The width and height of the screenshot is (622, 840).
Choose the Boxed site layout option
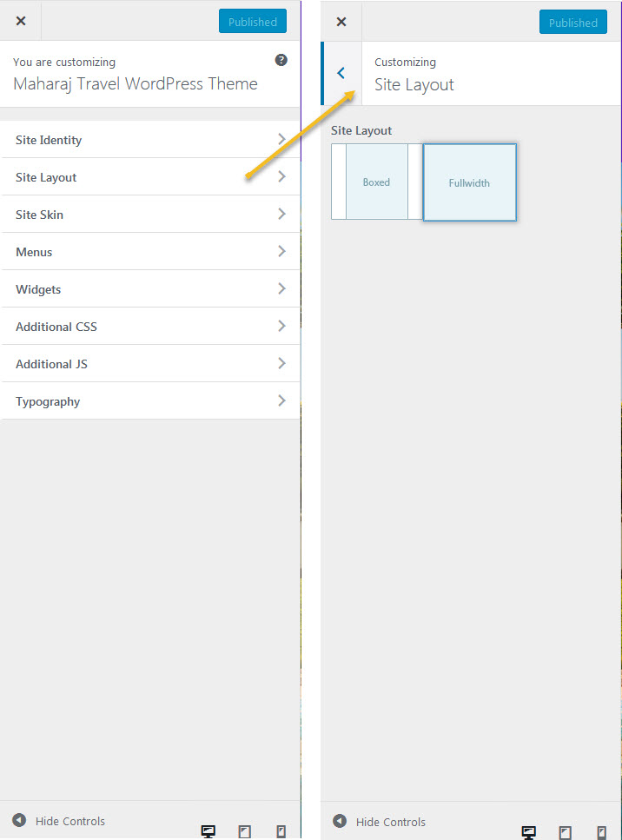[x=376, y=182]
